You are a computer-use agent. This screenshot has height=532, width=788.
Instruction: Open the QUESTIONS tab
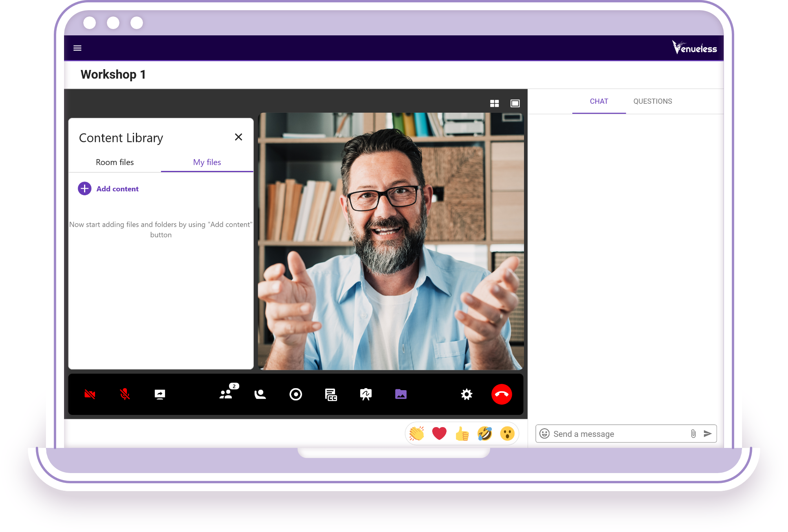tap(653, 101)
